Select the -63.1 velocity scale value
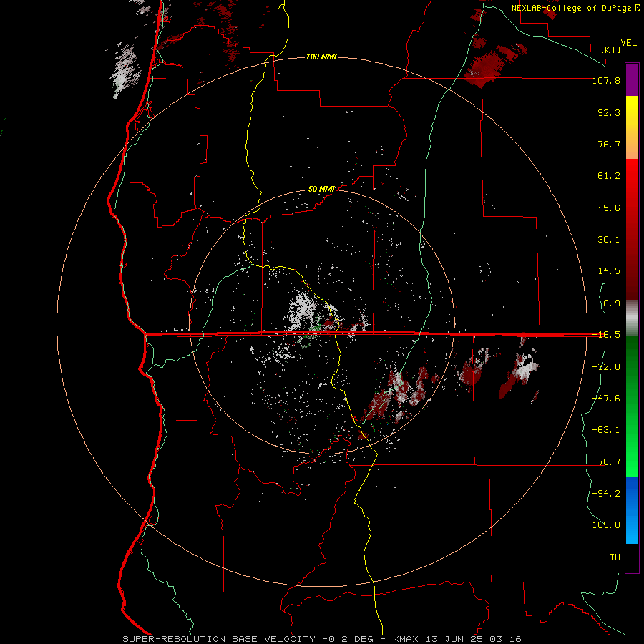Viewport: 644px width, 644px height. pyautogui.click(x=606, y=430)
